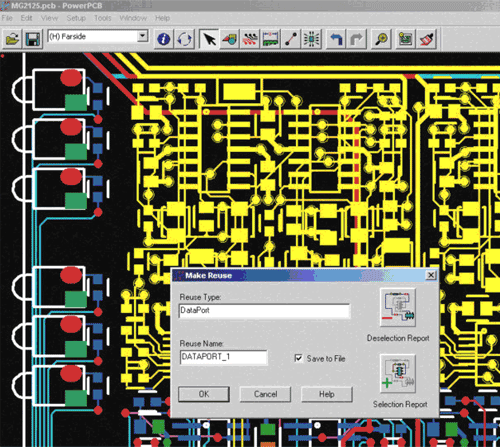Click the grey Redo arrow
The height and width of the screenshot is (447, 500).
[x=357, y=39]
